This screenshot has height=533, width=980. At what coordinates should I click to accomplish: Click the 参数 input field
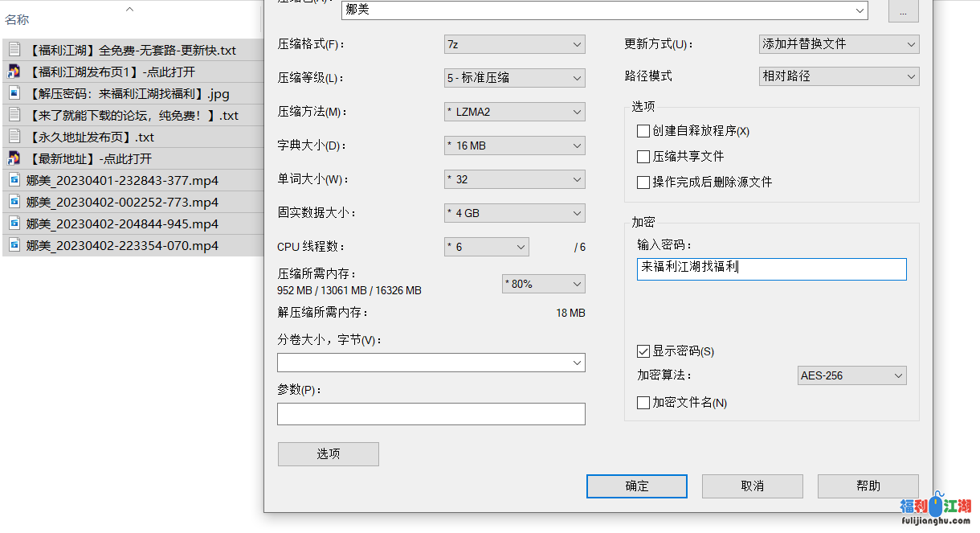click(x=431, y=414)
